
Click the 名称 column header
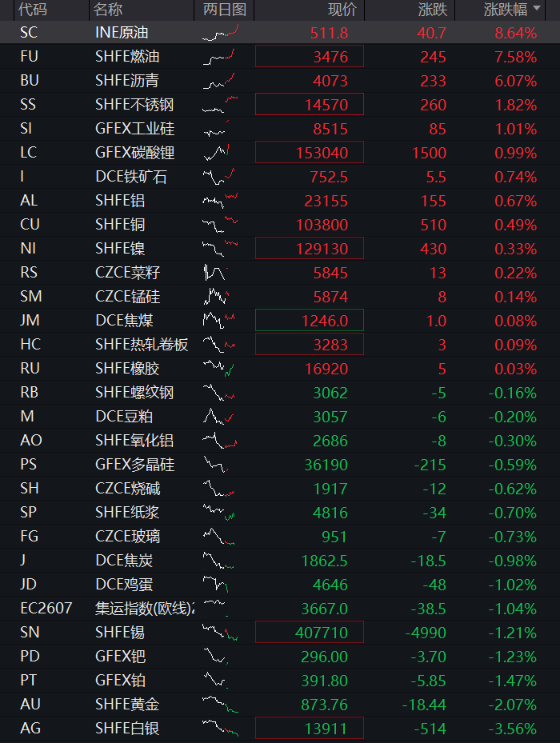108,10
